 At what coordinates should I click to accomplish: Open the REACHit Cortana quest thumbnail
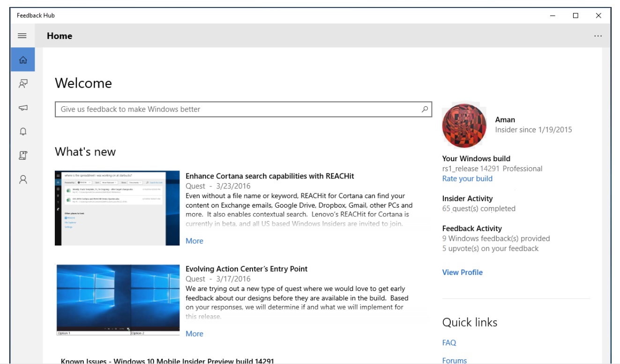[x=117, y=208]
